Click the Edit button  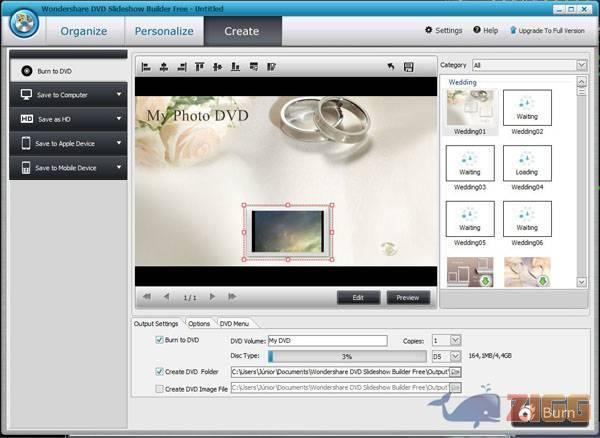tap(359, 297)
